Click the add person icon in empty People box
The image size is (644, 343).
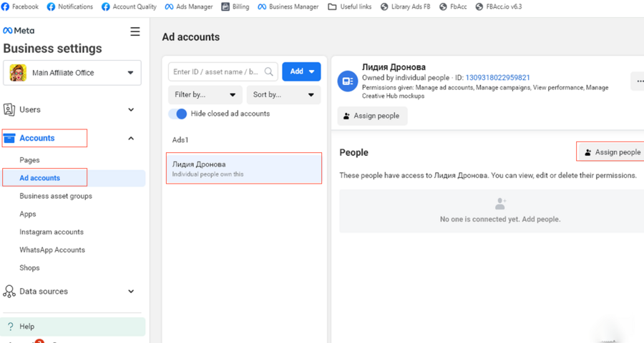tap(500, 204)
